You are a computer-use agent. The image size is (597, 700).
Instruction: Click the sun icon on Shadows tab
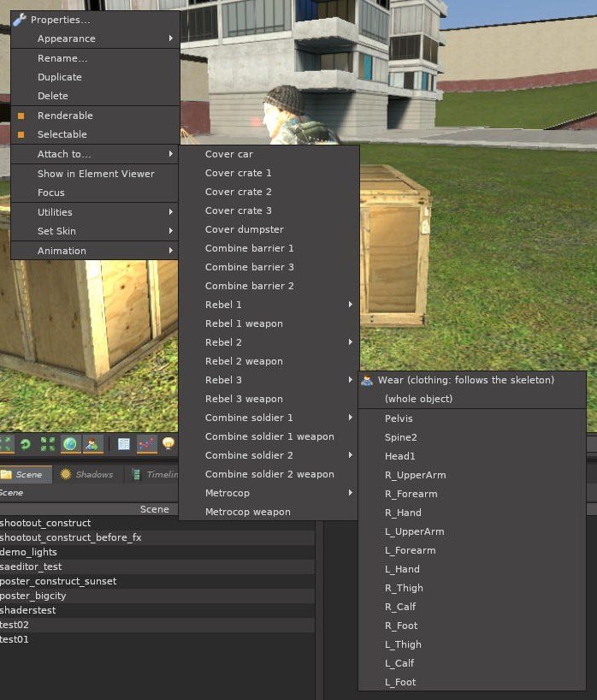(66, 474)
